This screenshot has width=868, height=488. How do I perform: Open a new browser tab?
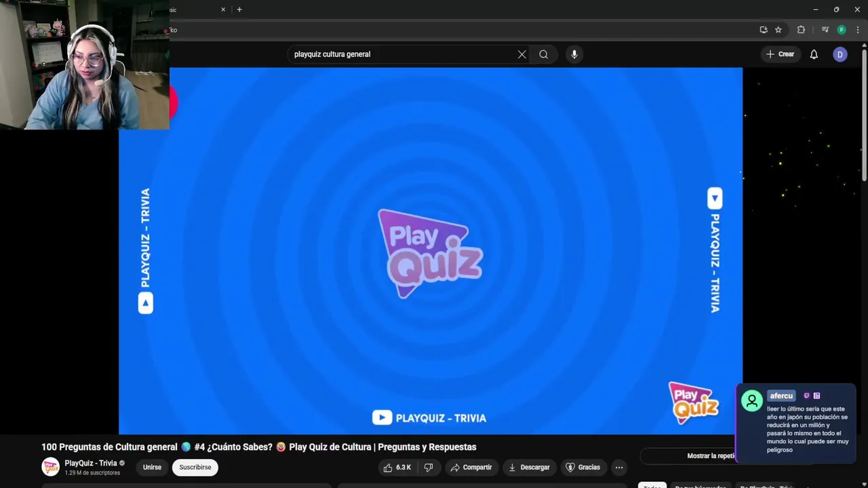pos(239,9)
